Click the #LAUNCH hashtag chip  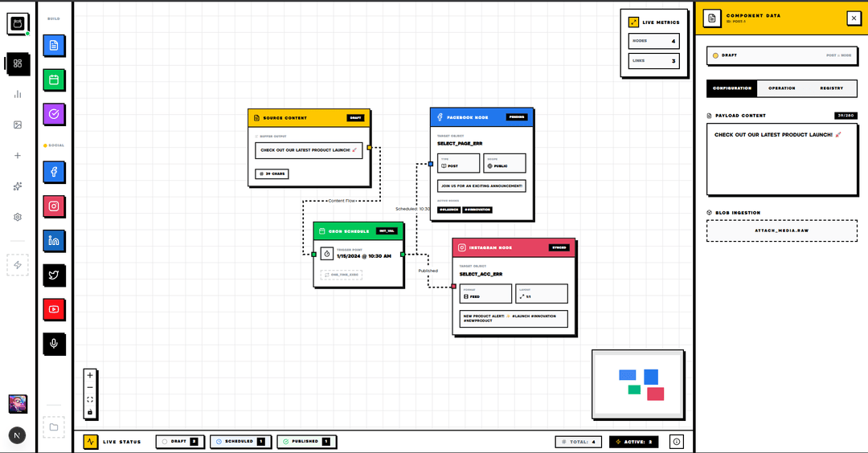[449, 210]
